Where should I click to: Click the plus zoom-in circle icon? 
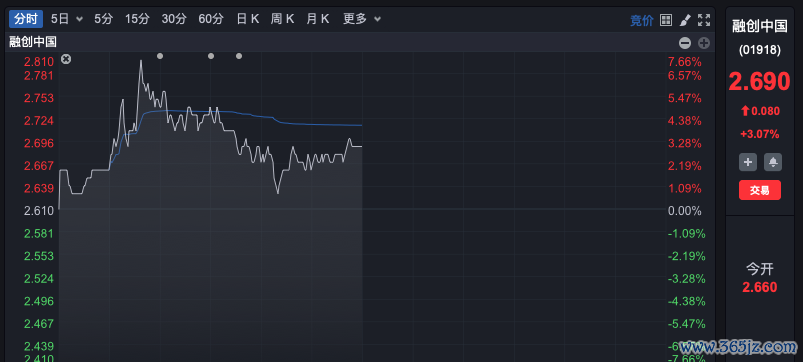pyautogui.click(x=704, y=43)
